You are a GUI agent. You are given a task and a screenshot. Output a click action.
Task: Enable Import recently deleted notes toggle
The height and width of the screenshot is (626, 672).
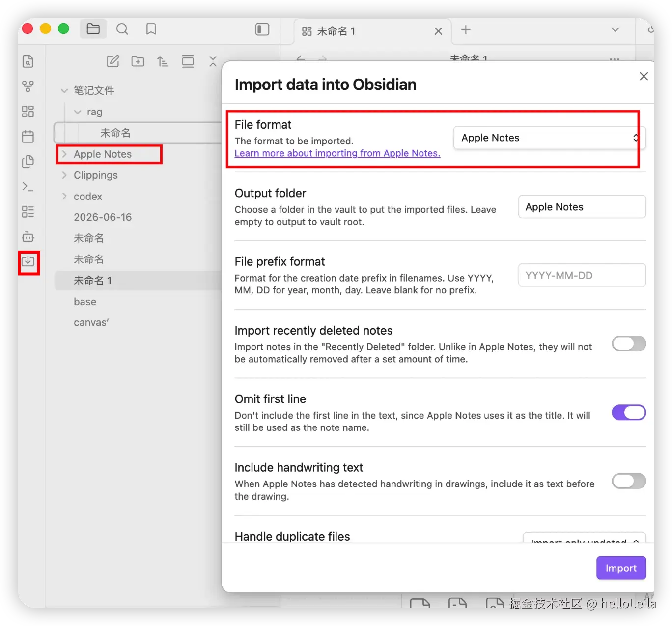tap(629, 343)
